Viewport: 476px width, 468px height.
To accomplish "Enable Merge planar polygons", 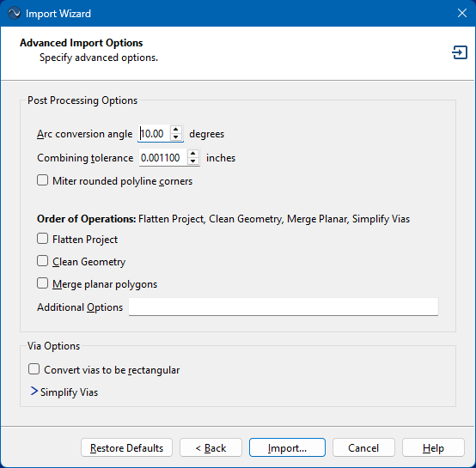I will point(42,283).
